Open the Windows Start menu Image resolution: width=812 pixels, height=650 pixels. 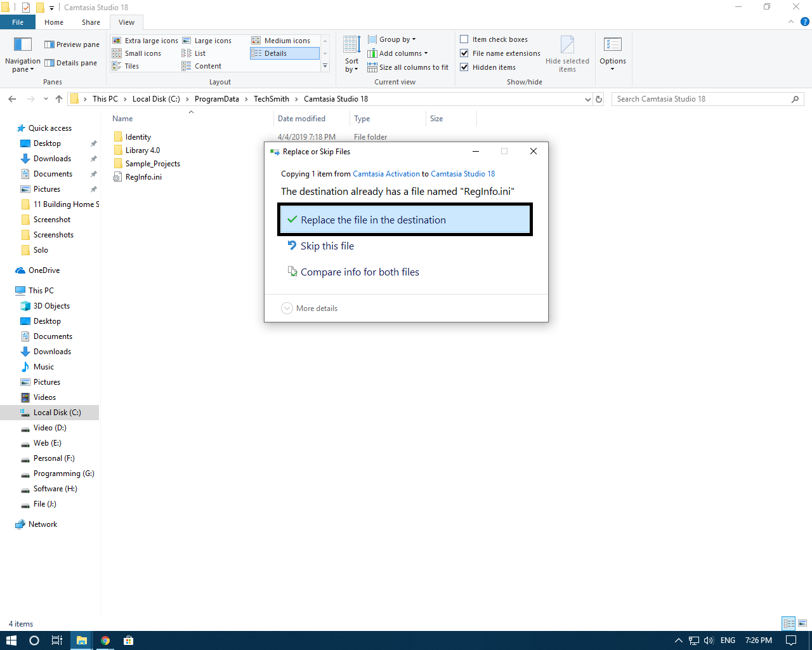click(x=11, y=640)
